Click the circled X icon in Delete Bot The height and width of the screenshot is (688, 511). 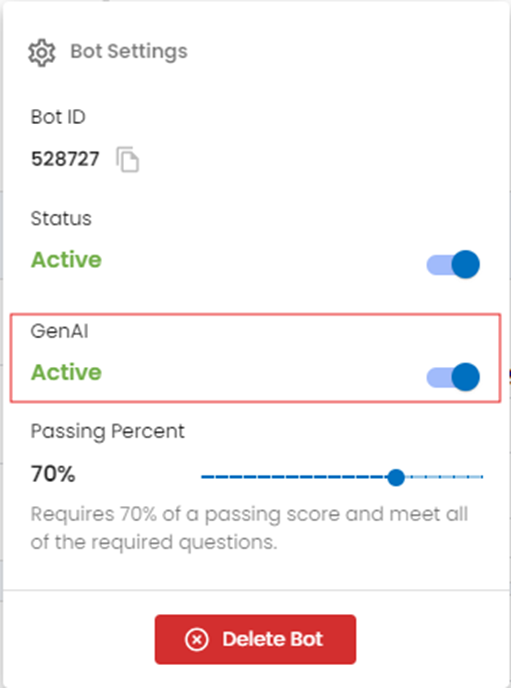[x=197, y=639]
